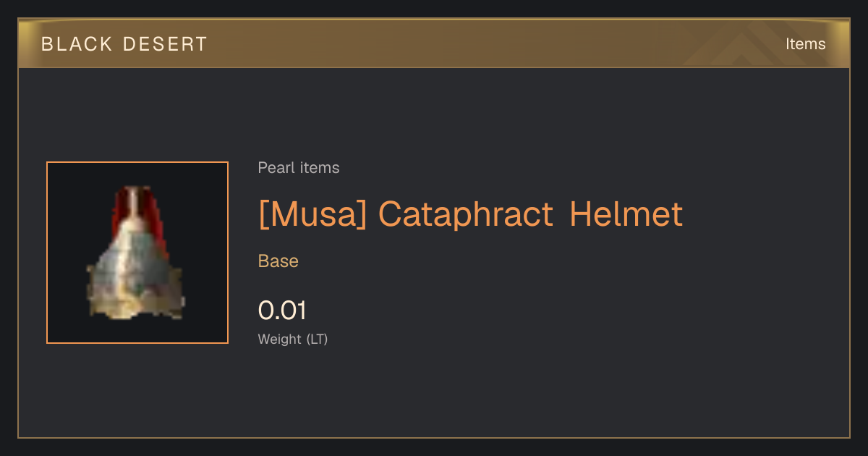Click the orange-bordered item image frame
This screenshot has height=456, width=868.
click(x=137, y=253)
